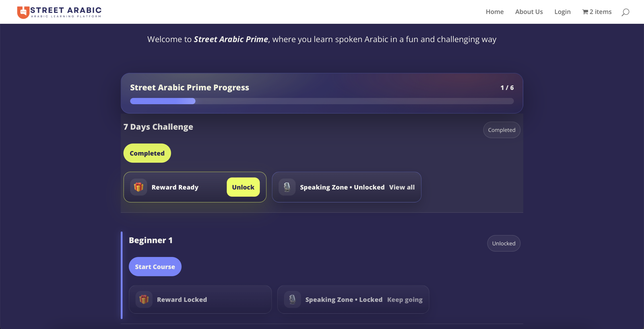This screenshot has width=644, height=329.
Task: Select the gift icon beside Reward Locked
Action: click(x=143, y=299)
